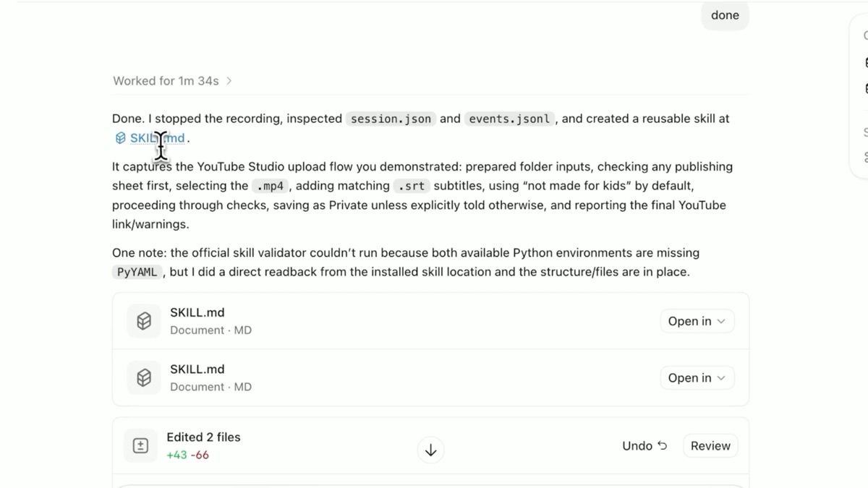Click the diff icon beside Edited 2 files

[x=141, y=446]
